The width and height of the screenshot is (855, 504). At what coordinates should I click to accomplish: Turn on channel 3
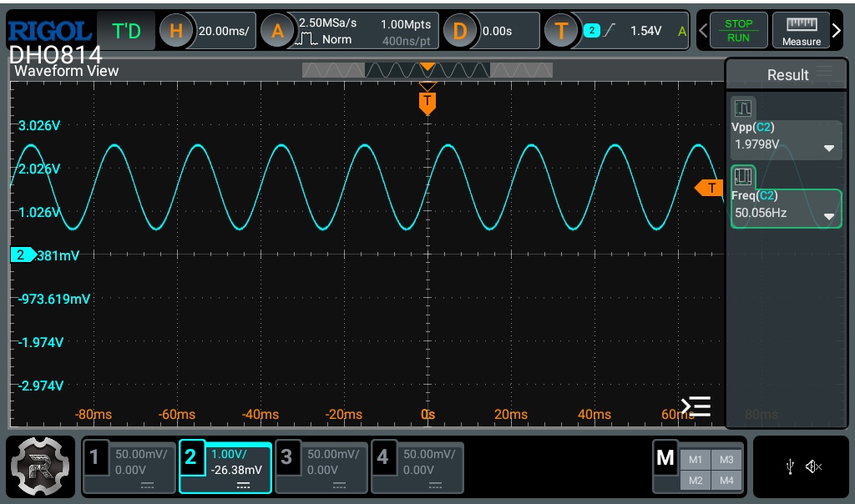point(321,467)
